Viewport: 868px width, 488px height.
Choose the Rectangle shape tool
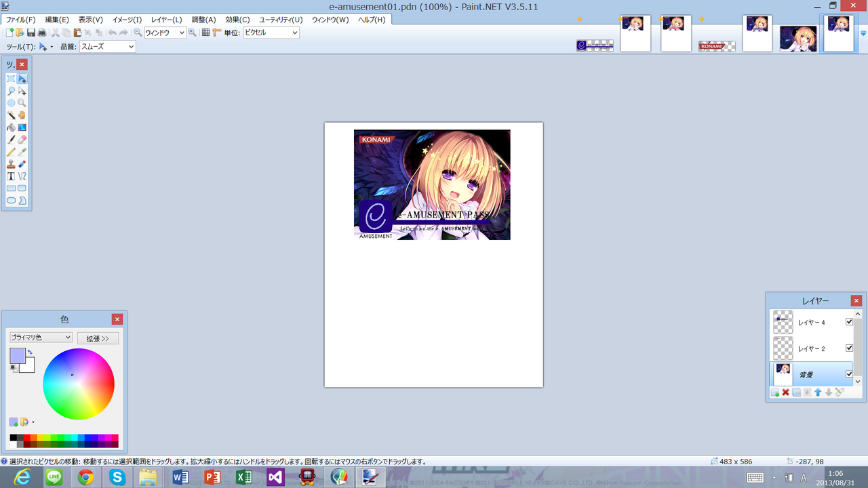tap(11, 188)
